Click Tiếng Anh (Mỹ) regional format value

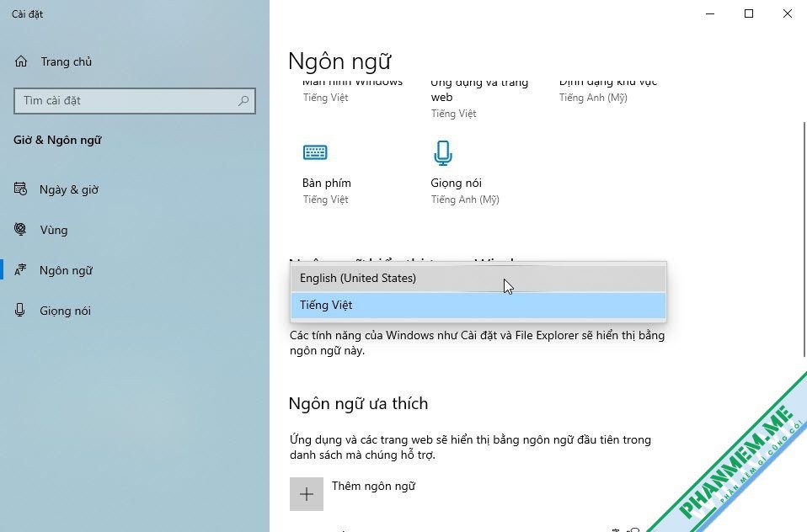point(593,98)
